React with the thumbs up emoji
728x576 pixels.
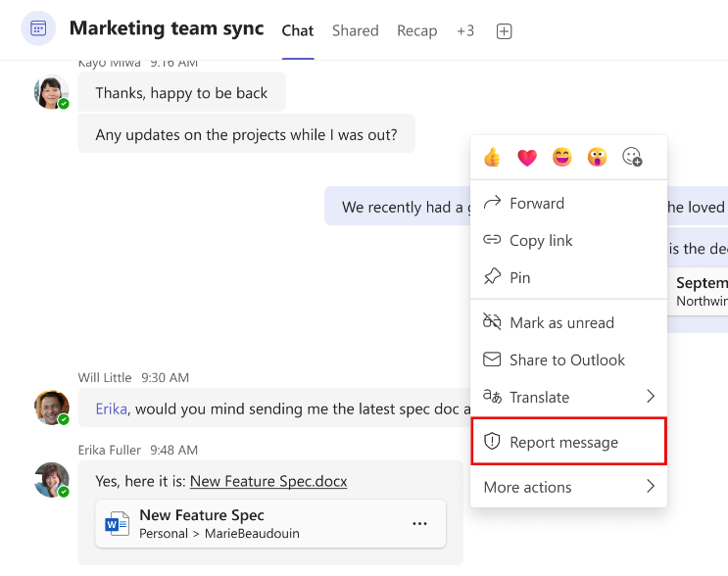[x=492, y=157]
